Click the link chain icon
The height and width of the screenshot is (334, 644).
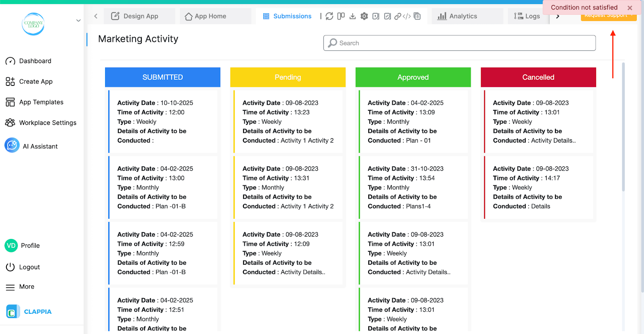(x=398, y=16)
